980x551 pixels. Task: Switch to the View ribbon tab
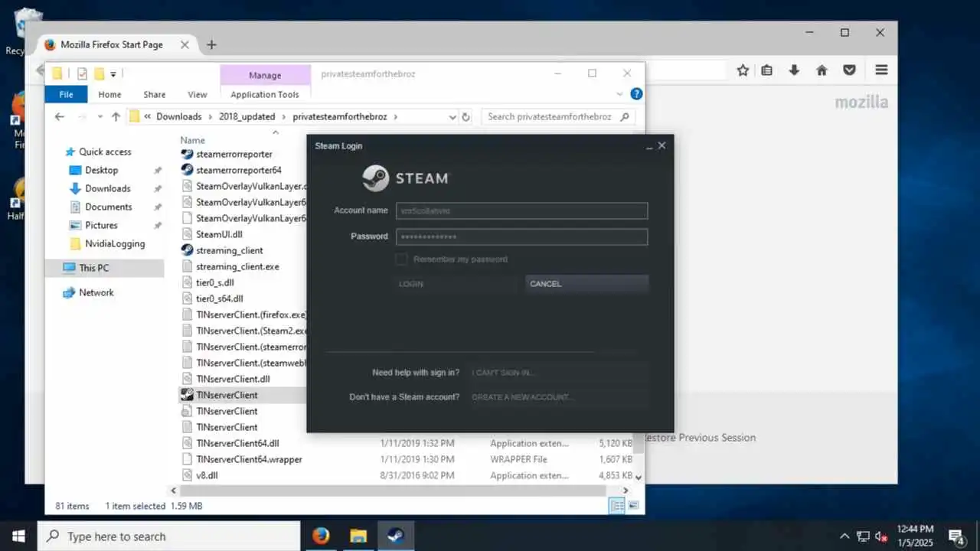click(198, 94)
